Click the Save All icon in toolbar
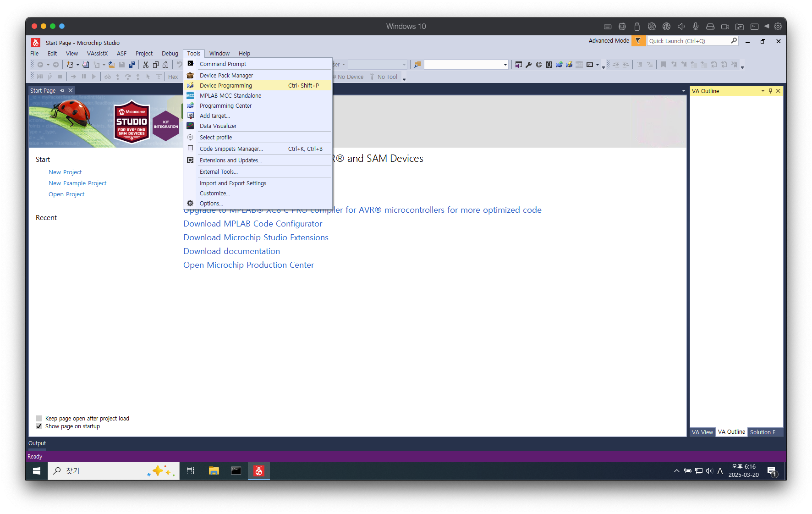812x514 pixels. click(x=132, y=65)
